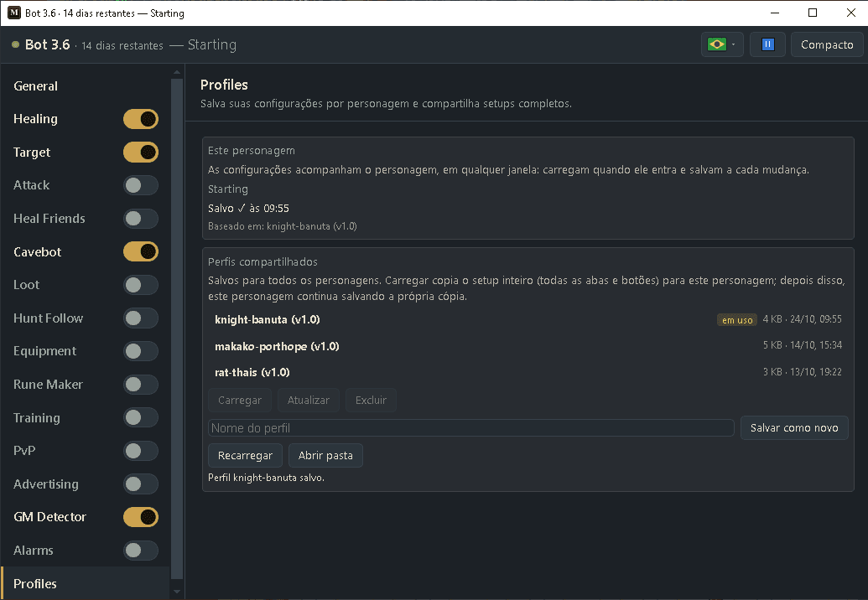This screenshot has height=600, width=868.
Task: Turn off the Cavebot toggle
Action: coord(141,251)
